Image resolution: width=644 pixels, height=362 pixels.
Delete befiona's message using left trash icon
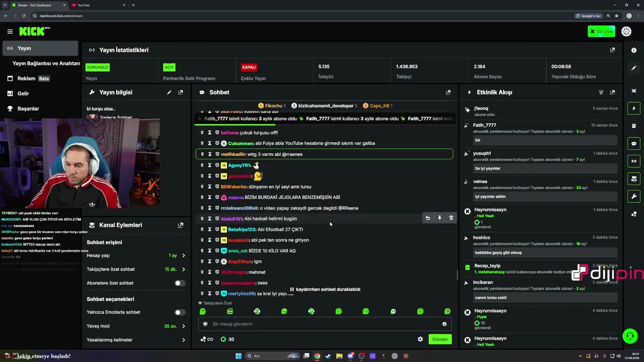point(202,133)
